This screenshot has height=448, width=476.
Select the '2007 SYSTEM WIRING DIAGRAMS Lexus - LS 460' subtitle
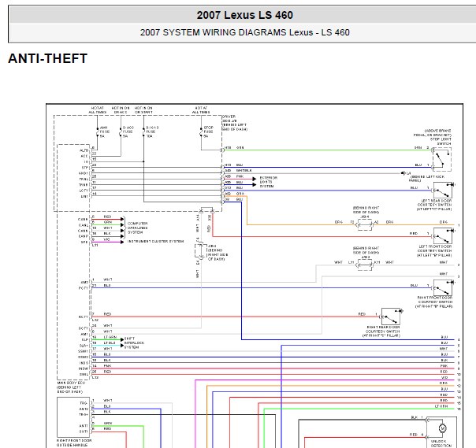click(244, 32)
